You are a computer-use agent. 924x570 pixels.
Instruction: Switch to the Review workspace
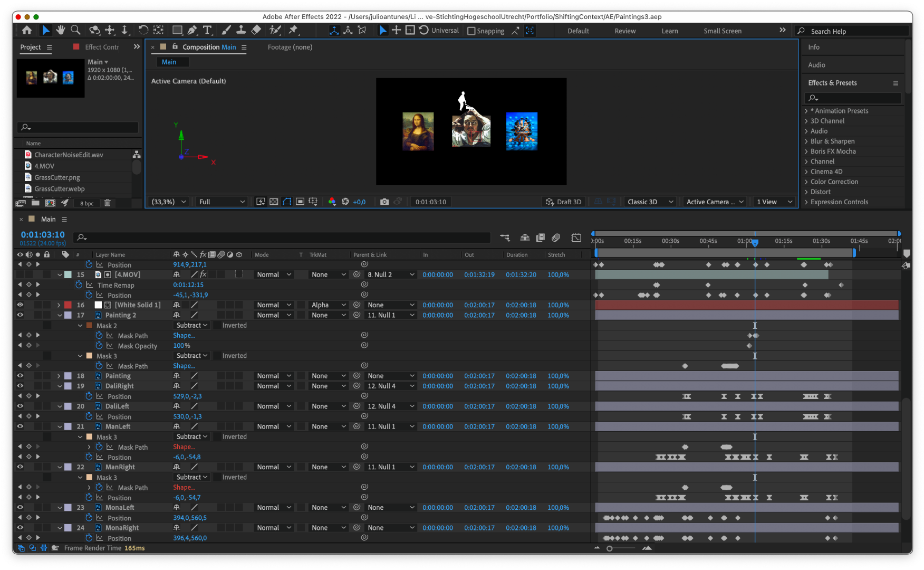(x=625, y=31)
